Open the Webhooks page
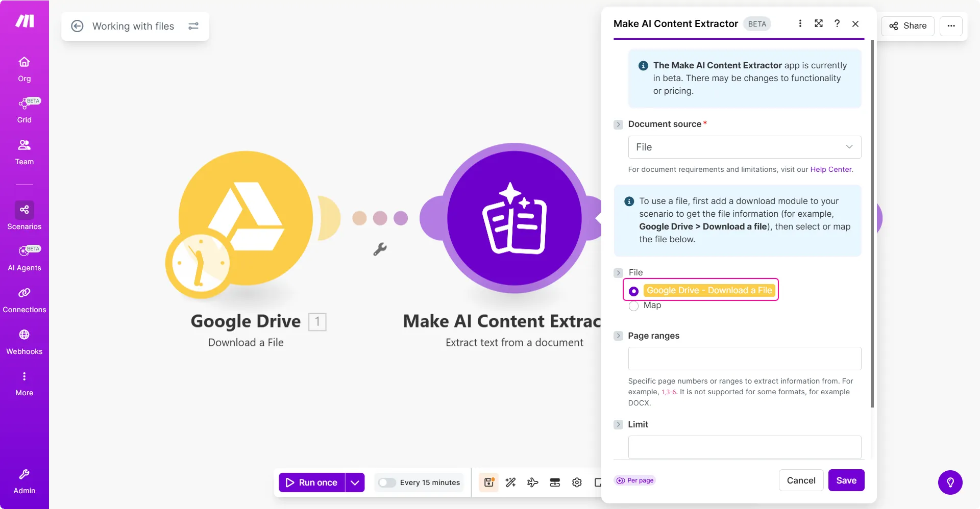Viewport: 980px width, 509px height. [24, 342]
